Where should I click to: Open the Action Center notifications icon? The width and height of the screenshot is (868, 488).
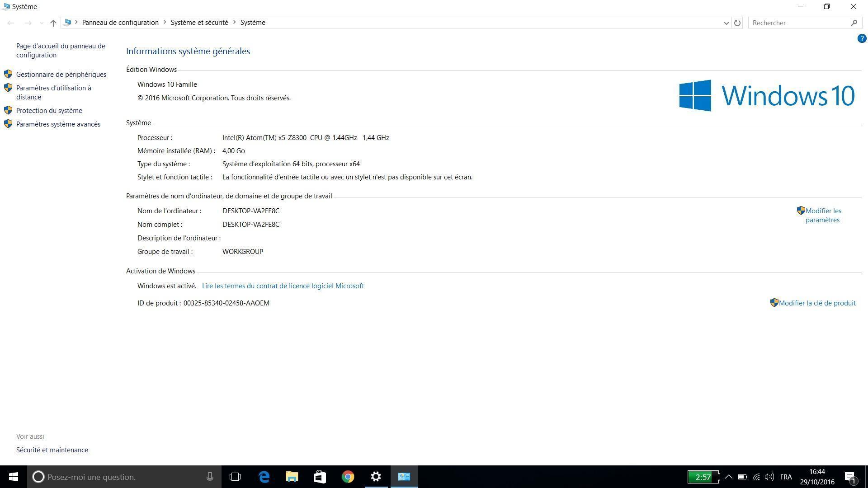[x=850, y=477]
